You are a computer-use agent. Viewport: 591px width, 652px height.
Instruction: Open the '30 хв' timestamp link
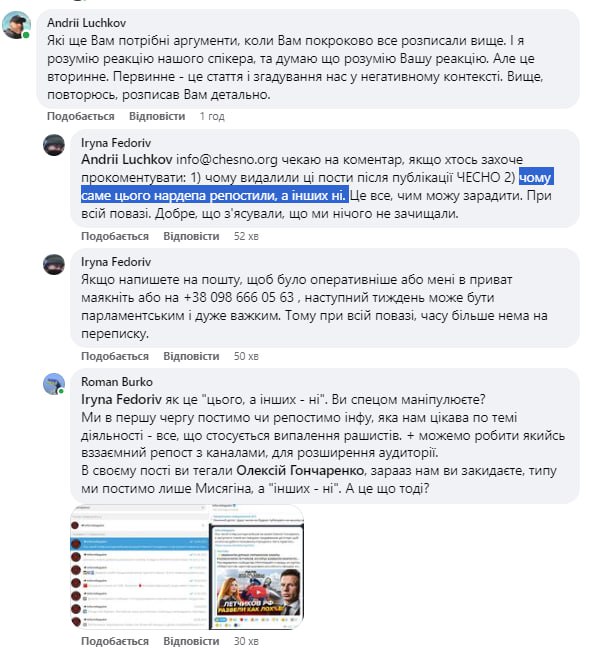click(246, 641)
